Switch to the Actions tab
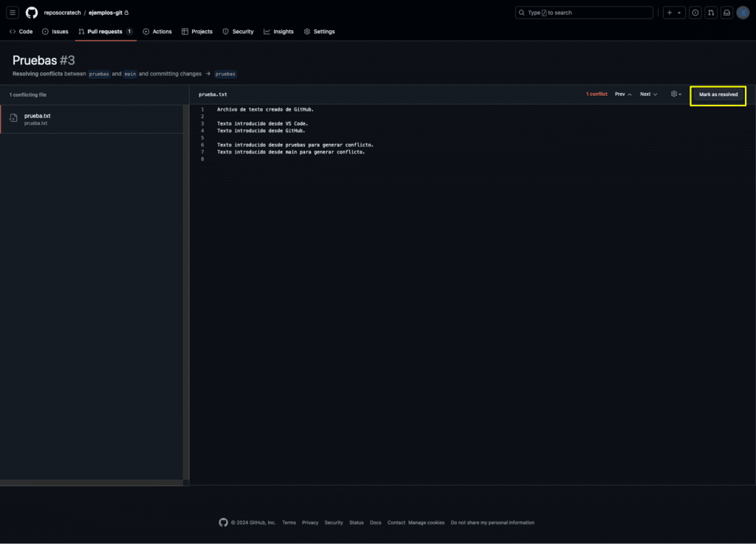The width and height of the screenshot is (756, 544). [157, 31]
